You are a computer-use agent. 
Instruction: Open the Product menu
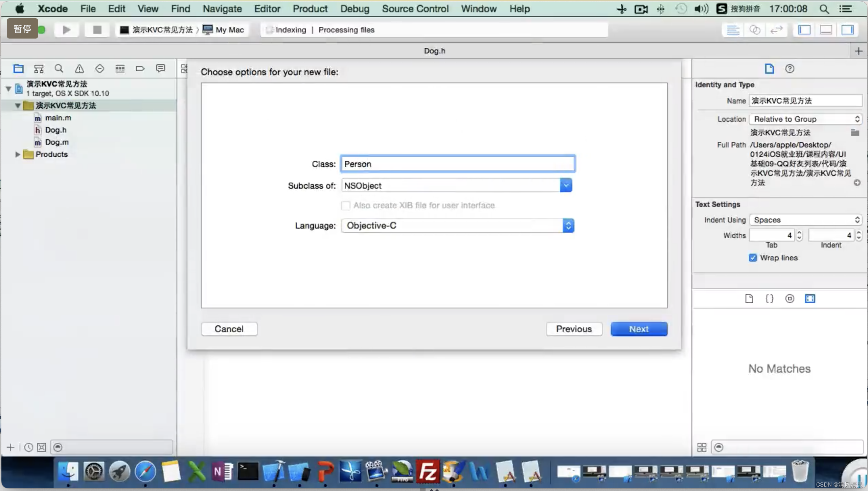coord(310,9)
